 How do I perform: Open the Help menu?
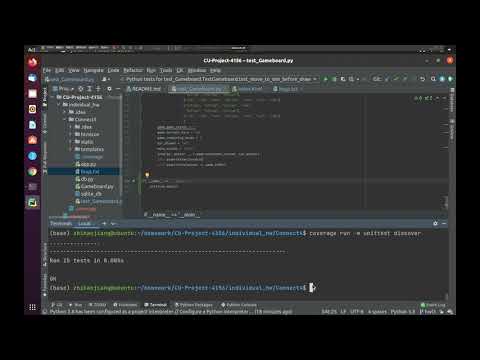point(215,70)
